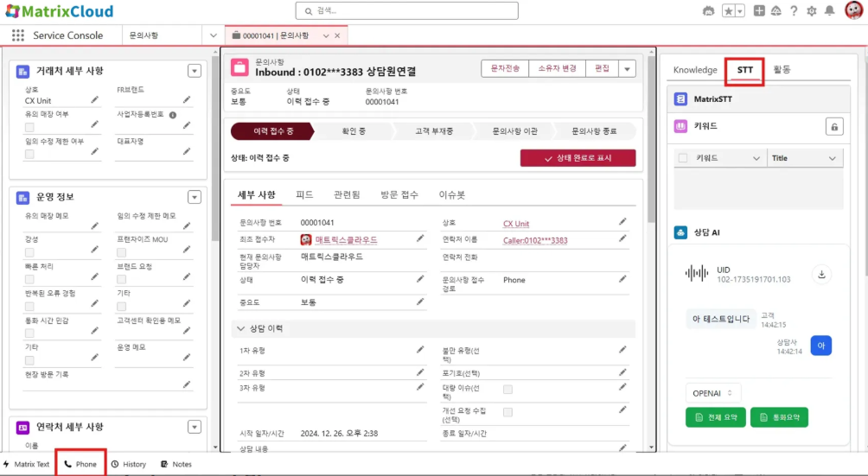The width and height of the screenshot is (868, 476).
Task: Click the notifications bell icon
Action: (830, 11)
